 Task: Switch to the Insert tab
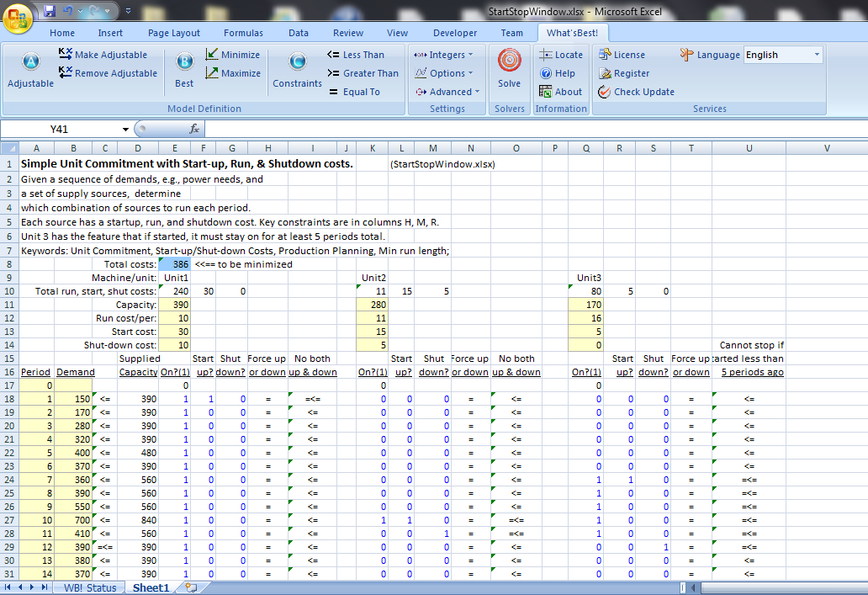110,33
